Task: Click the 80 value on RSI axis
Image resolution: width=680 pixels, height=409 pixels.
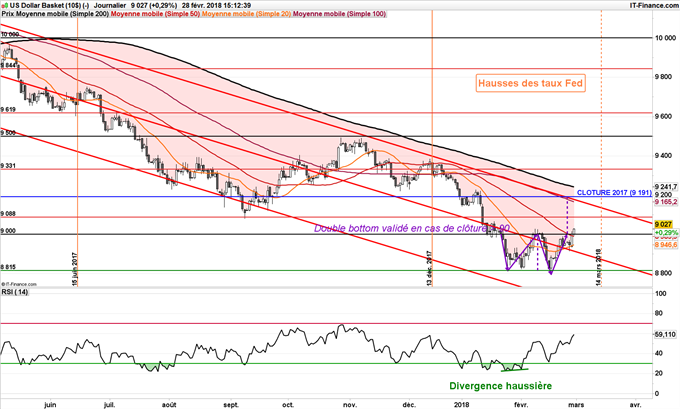Action: [659, 314]
